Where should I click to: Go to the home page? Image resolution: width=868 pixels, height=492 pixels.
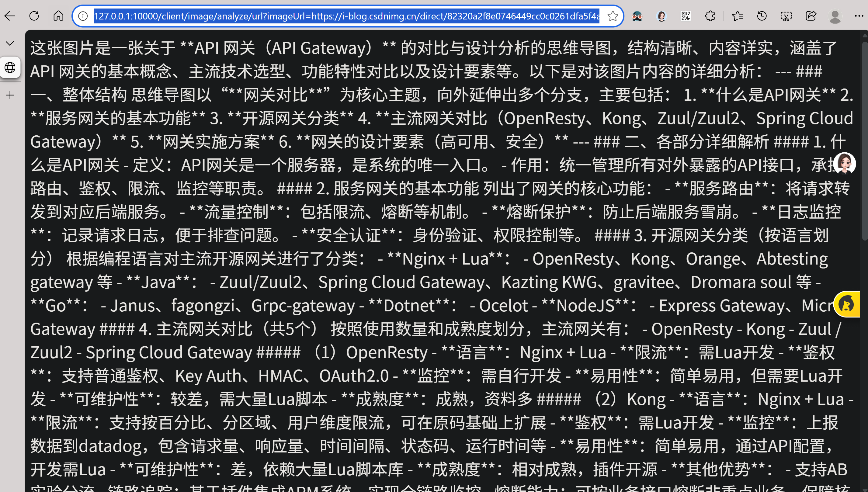click(x=58, y=16)
